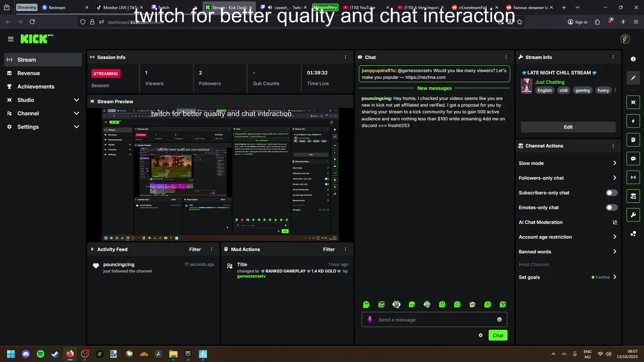Click the red STREAMING status badge
This screenshot has width=644, height=362.
(106, 73)
